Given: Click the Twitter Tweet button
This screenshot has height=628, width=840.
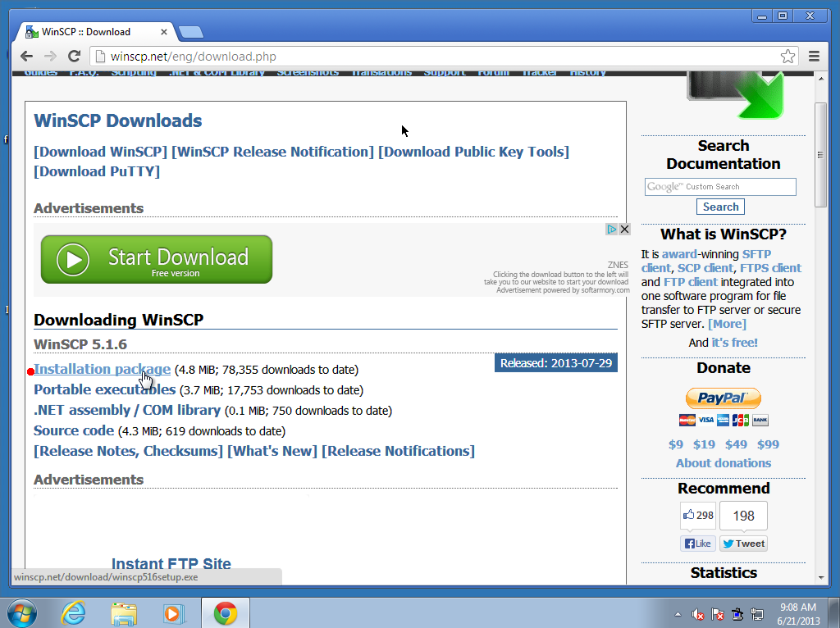Looking at the screenshot, I should pos(743,544).
